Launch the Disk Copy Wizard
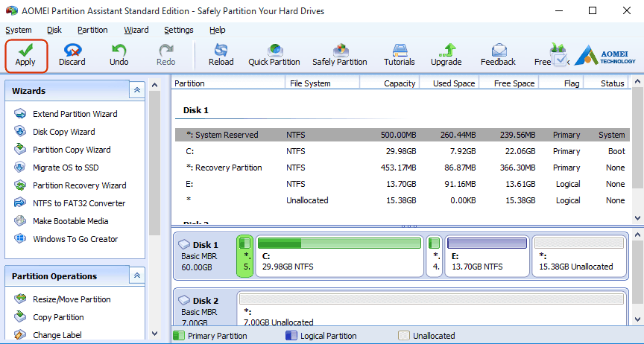The height and width of the screenshot is (344, 644). pyautogui.click(x=54, y=132)
